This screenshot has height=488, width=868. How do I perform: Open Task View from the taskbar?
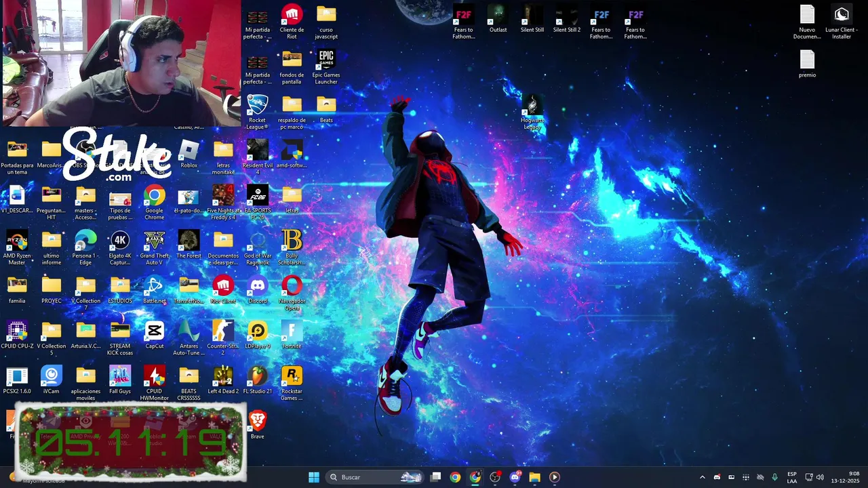[436, 477]
